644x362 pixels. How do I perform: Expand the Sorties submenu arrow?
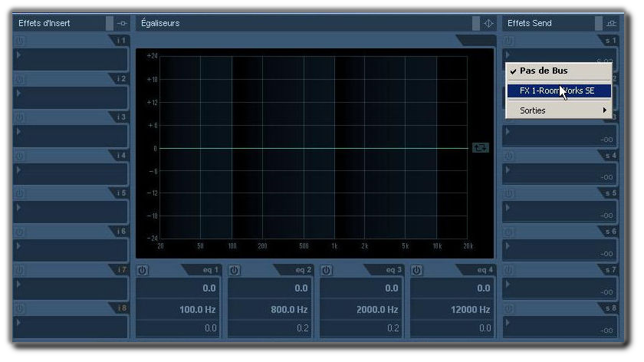604,110
